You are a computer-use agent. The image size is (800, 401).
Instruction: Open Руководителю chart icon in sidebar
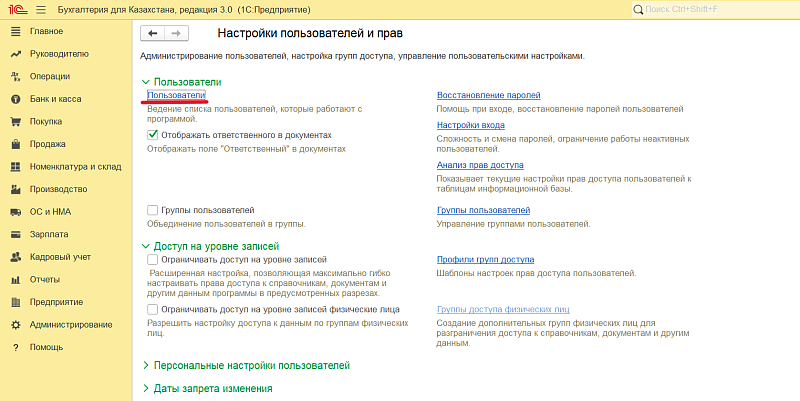(x=15, y=54)
